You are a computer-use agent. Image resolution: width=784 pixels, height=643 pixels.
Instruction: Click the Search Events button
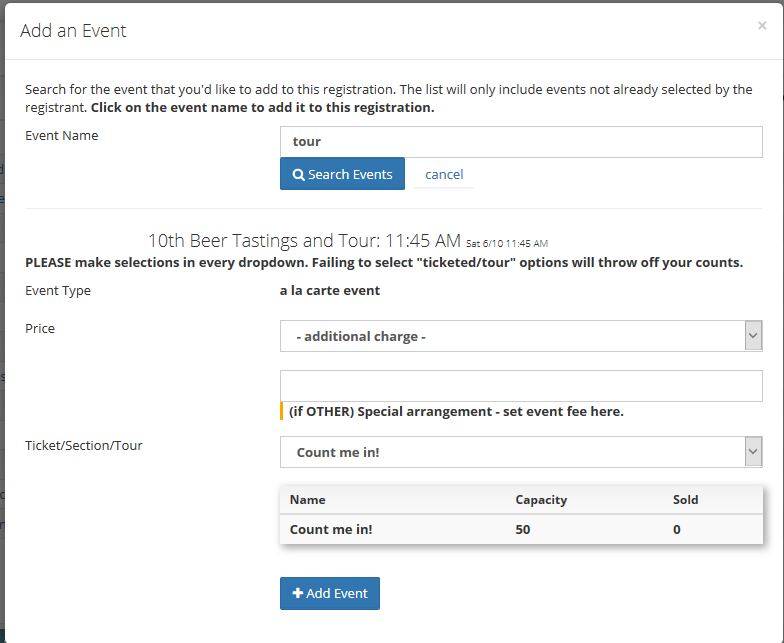(x=342, y=174)
